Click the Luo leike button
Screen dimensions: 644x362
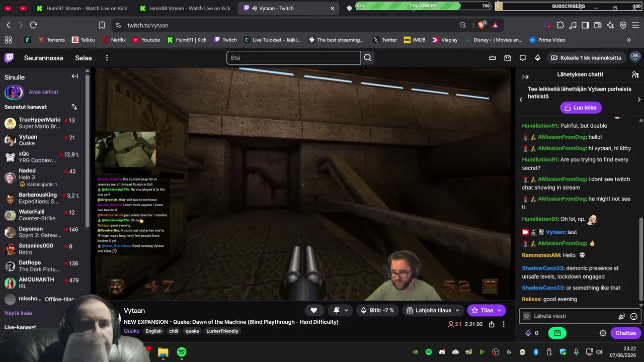(581, 108)
